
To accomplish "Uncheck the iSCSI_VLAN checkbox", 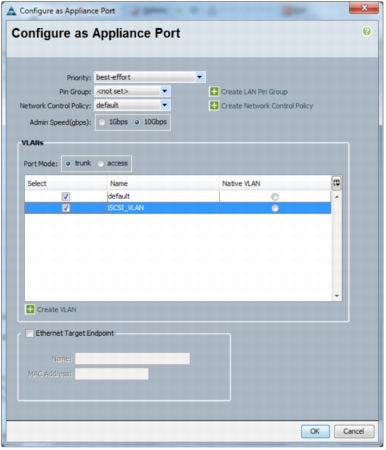I will click(x=66, y=208).
